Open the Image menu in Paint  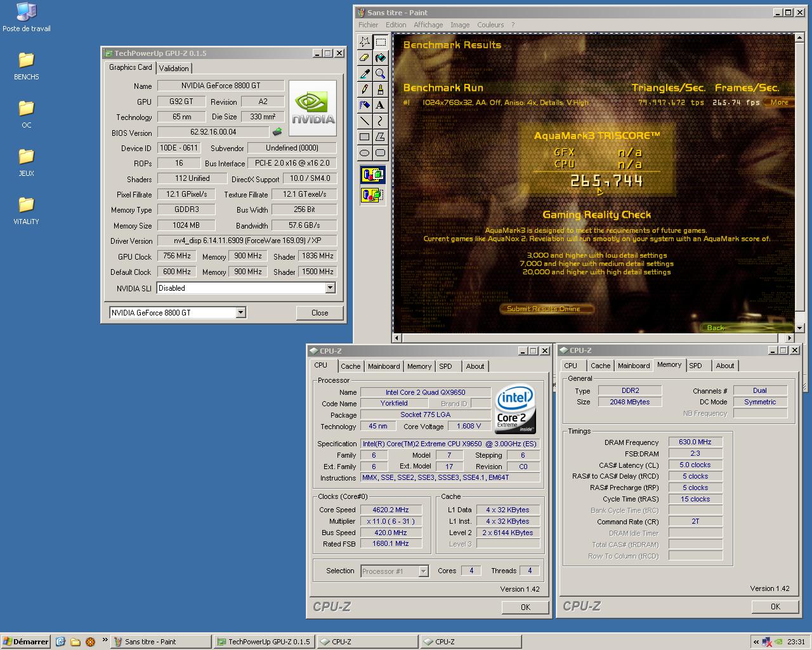coord(460,25)
